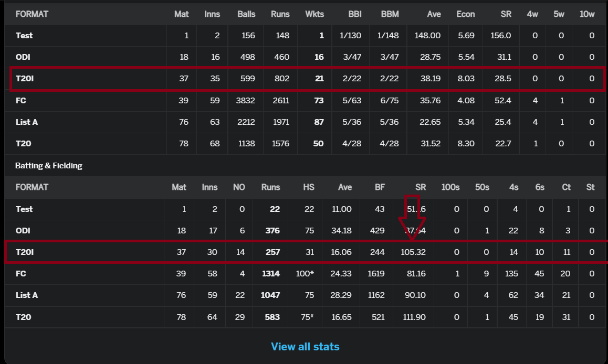Open the View all stats link
This screenshot has width=608, height=364.
click(305, 347)
